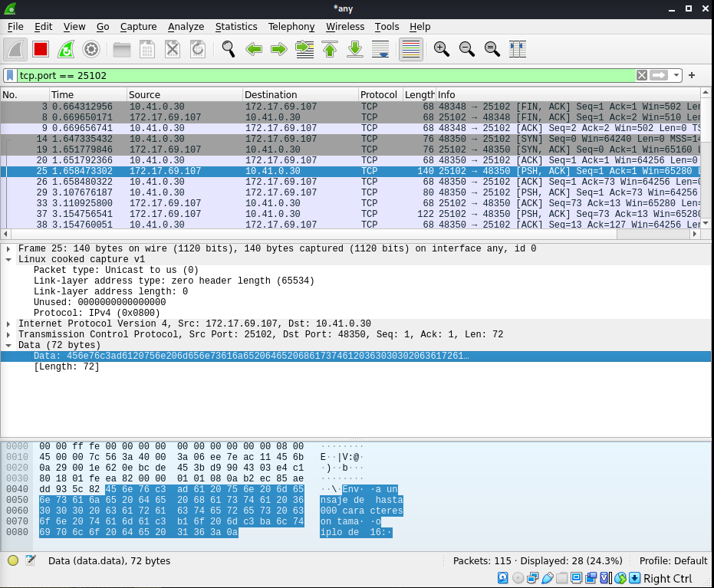714x588 pixels.
Task: Click the Find packet magnifier icon
Action: tap(228, 49)
